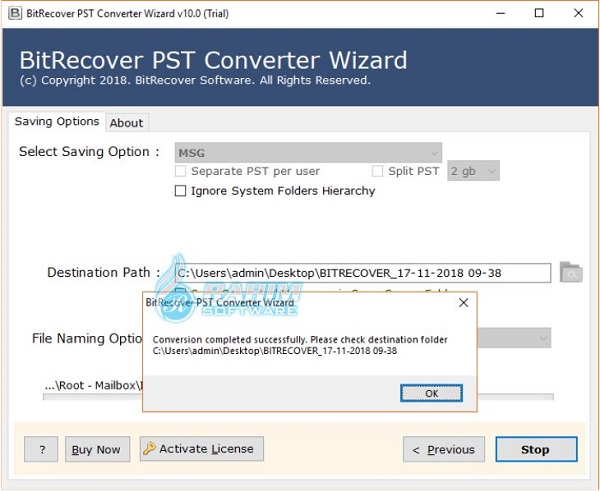Click the dialog's destination folder path text
Screen dimensions: 600x492
coord(275,350)
